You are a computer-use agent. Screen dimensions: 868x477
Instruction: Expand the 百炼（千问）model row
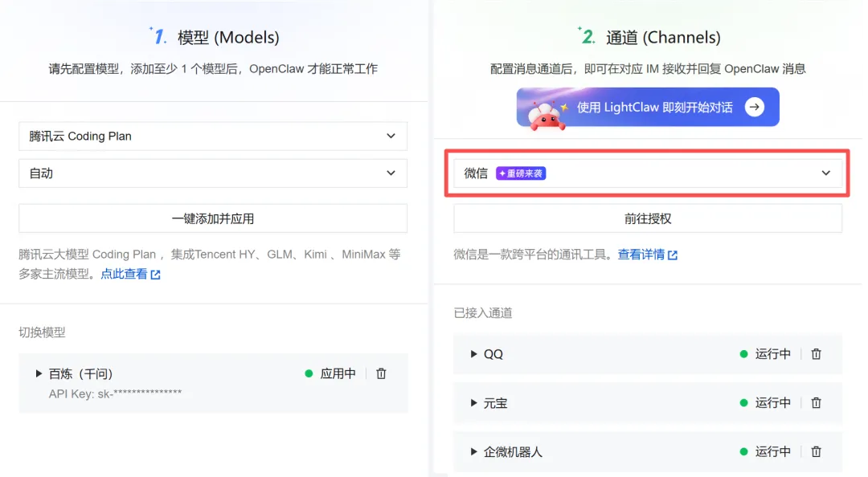pyautogui.click(x=39, y=373)
